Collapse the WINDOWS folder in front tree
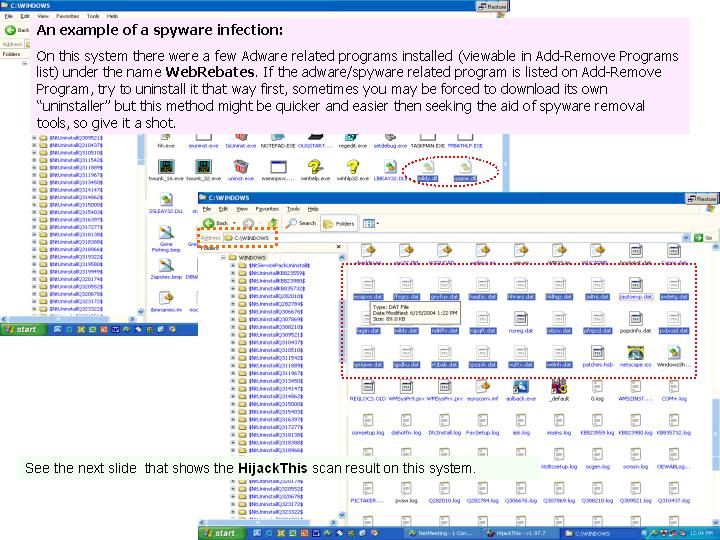This screenshot has height=540, width=720. pyautogui.click(x=224, y=258)
